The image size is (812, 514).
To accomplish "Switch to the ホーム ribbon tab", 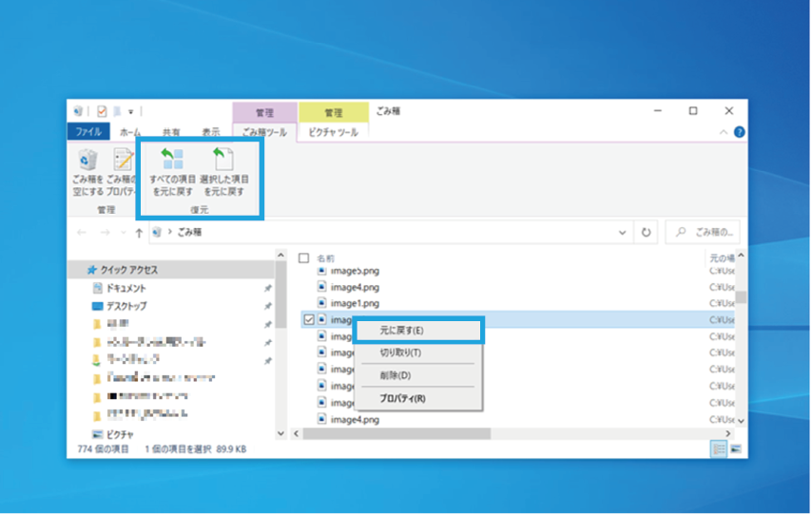I will pyautogui.click(x=130, y=132).
